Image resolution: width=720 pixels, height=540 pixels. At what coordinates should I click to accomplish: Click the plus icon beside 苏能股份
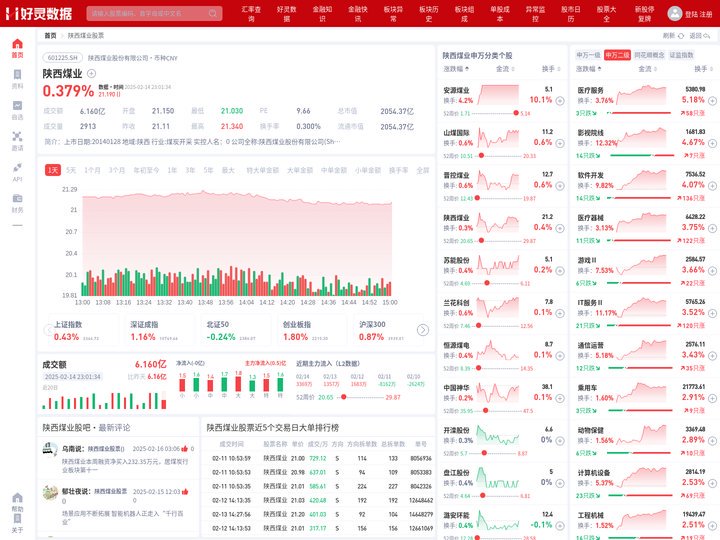point(560,271)
